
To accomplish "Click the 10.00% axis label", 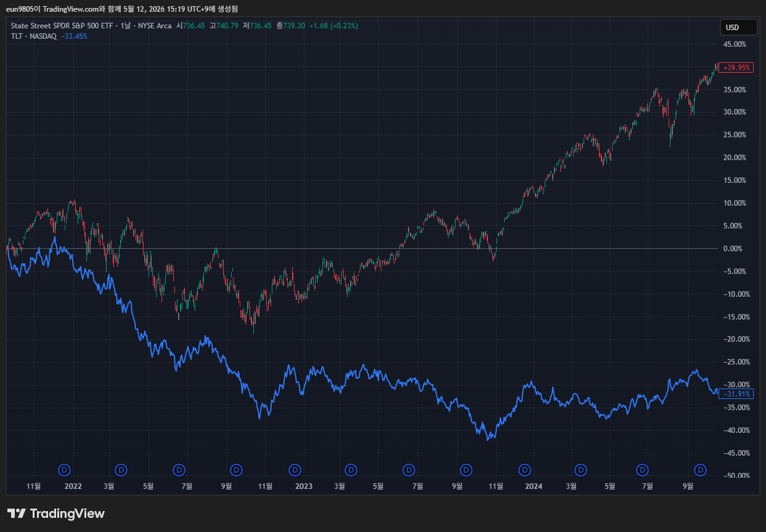I will tap(735, 203).
